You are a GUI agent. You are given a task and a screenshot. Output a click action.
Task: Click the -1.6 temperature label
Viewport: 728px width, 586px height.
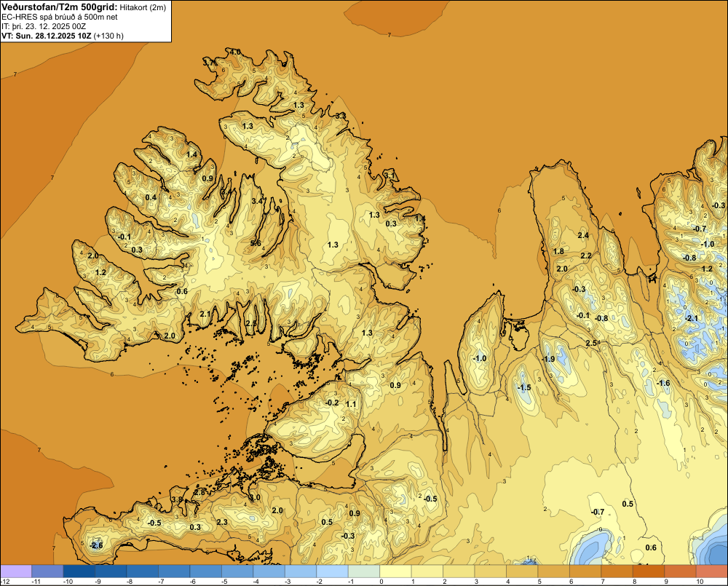click(x=663, y=383)
